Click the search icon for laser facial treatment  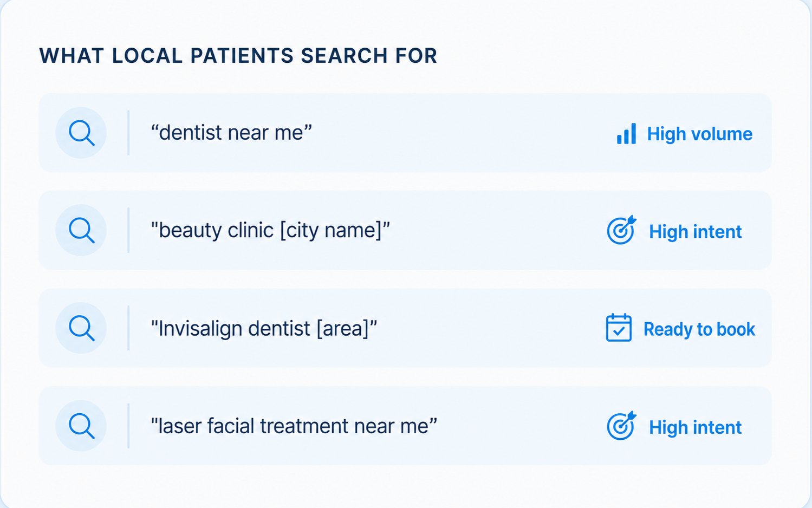coord(81,426)
